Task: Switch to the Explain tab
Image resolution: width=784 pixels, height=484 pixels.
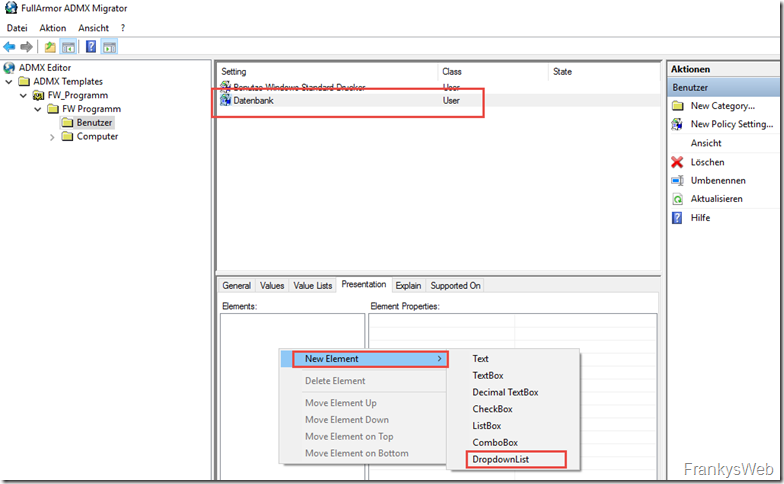Action: [408, 286]
